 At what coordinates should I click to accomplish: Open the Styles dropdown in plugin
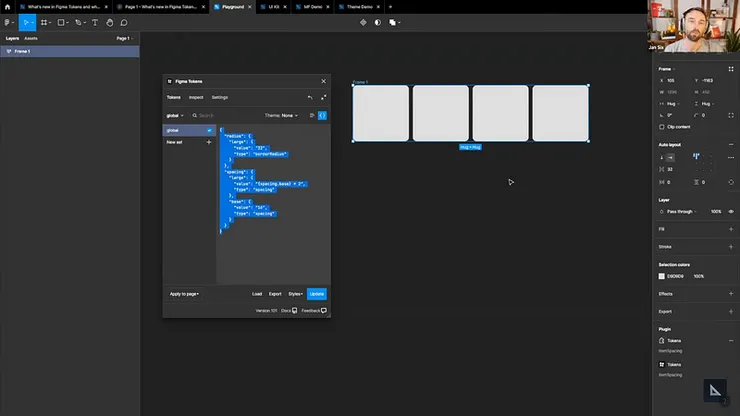point(295,294)
